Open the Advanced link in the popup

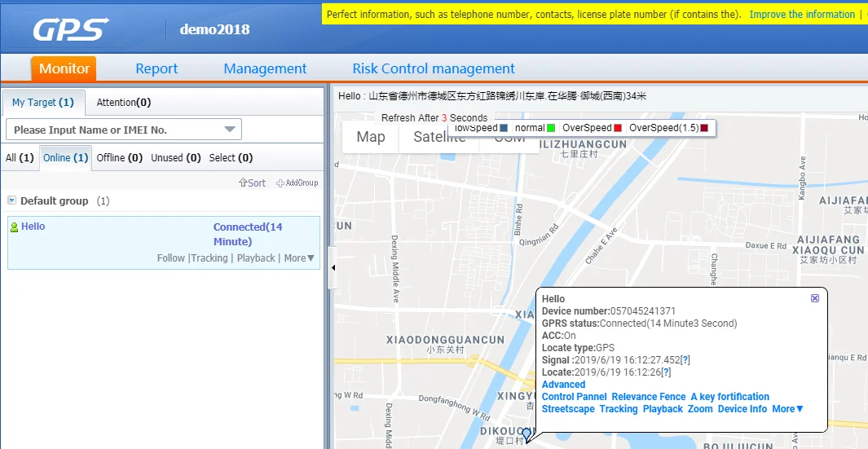coord(563,385)
